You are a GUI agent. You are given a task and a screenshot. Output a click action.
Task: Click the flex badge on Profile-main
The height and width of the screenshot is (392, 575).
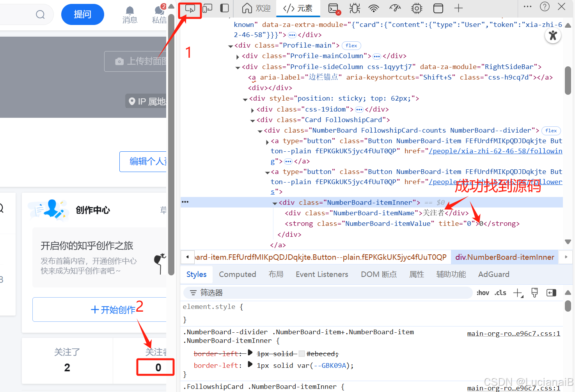pyautogui.click(x=351, y=46)
